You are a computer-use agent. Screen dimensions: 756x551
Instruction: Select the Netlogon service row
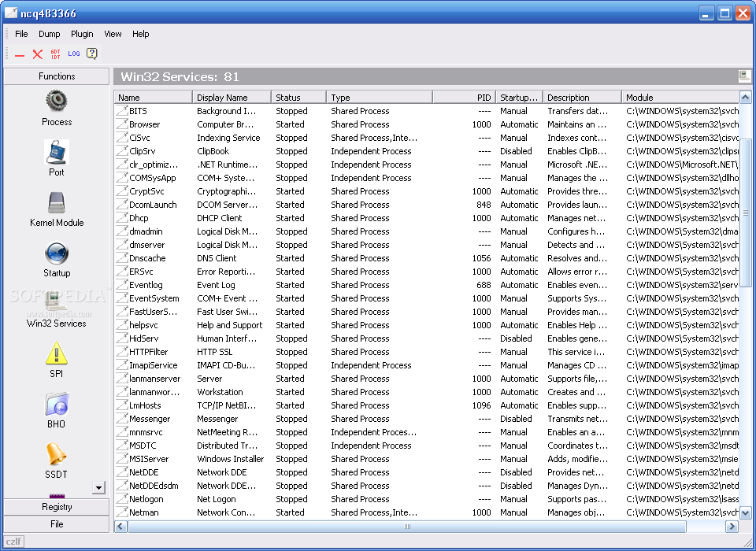[x=427, y=499]
